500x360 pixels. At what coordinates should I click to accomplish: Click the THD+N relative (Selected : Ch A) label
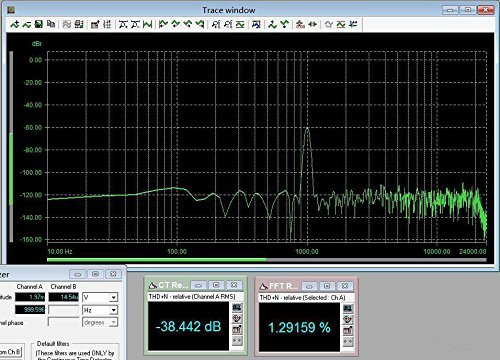click(302, 297)
